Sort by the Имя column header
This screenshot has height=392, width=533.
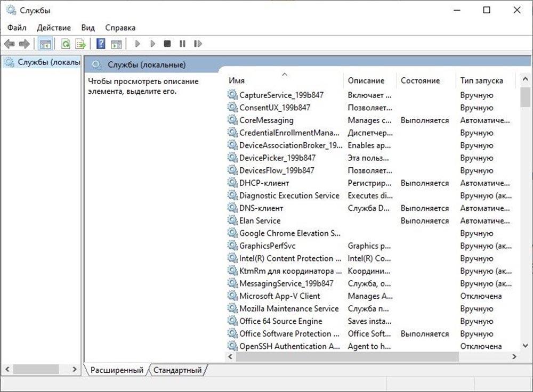coord(284,80)
